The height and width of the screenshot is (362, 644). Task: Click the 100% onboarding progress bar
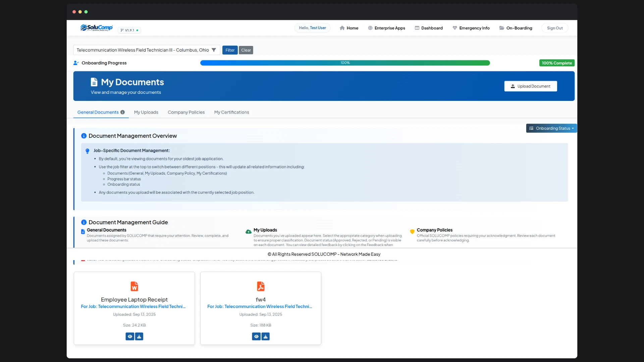tap(345, 63)
